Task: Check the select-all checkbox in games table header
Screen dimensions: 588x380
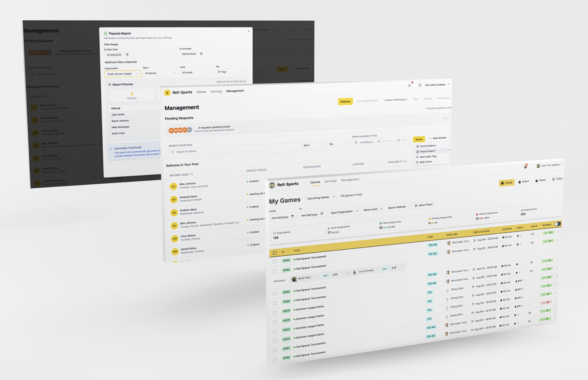Action: coord(275,253)
